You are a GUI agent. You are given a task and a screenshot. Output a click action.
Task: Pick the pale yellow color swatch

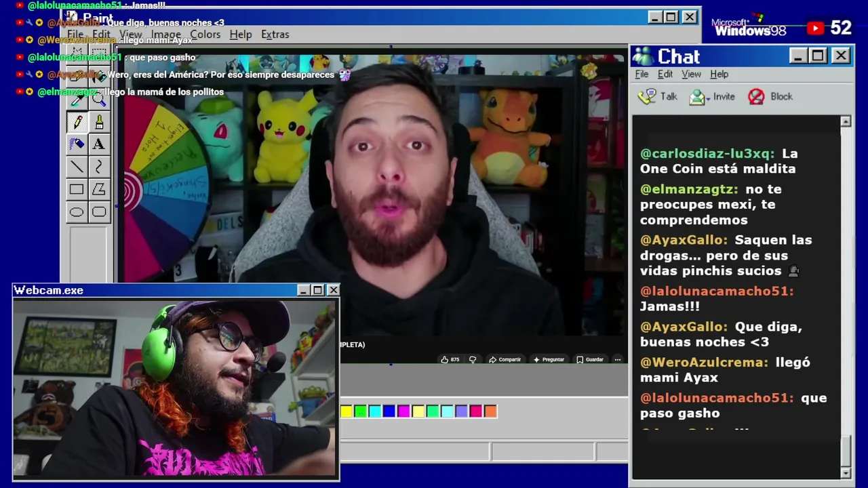pyautogui.click(x=418, y=411)
